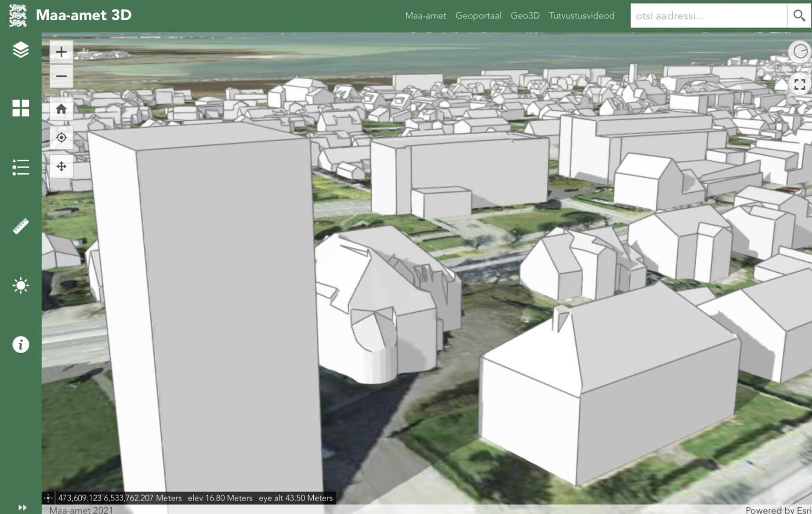Open the basemap gallery grid icon

21,108
